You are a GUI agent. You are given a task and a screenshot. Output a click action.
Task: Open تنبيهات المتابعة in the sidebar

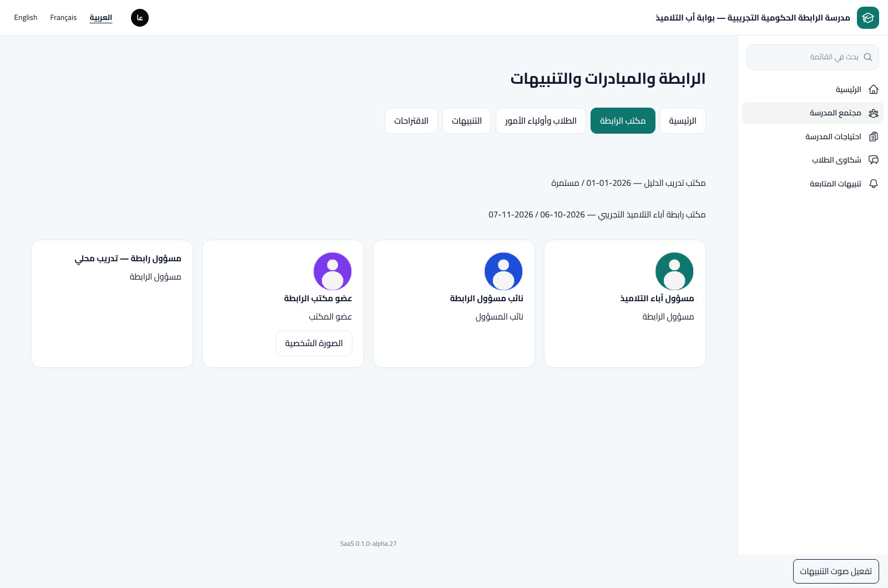(x=813, y=184)
